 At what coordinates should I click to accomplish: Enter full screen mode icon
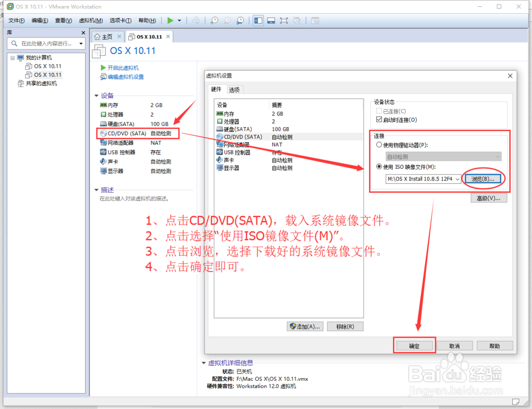pos(284,21)
